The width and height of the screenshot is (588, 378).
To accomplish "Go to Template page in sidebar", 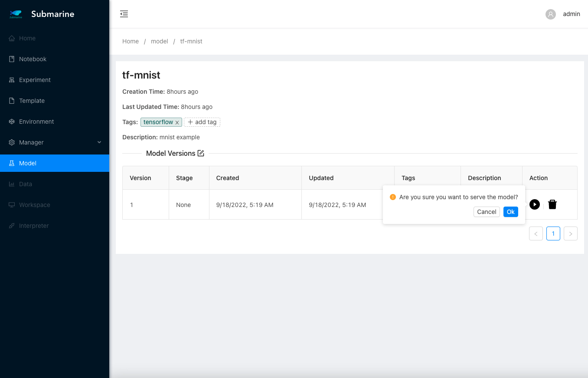I will (x=32, y=101).
